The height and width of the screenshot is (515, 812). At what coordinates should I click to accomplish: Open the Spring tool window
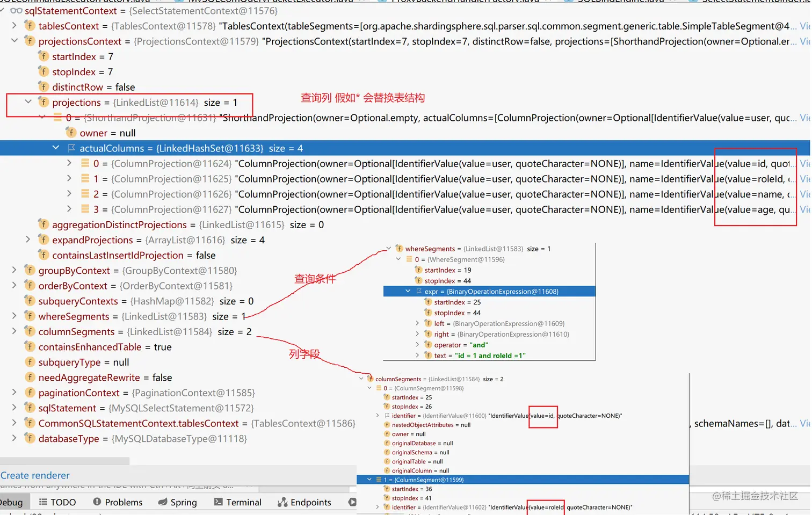pyautogui.click(x=178, y=502)
